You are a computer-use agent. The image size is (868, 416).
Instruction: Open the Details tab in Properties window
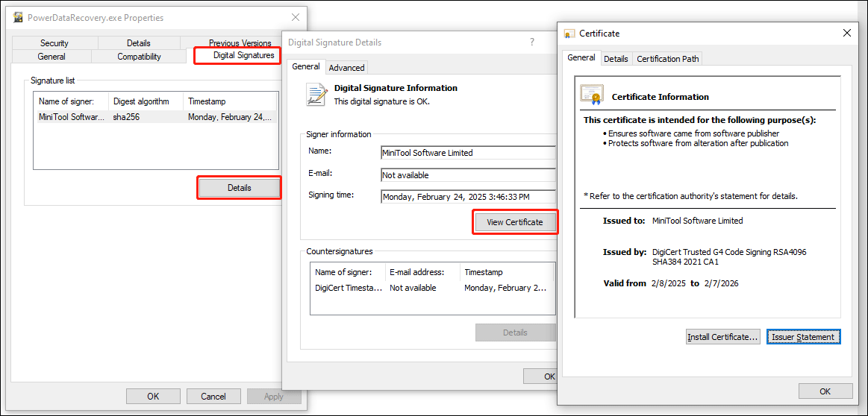tap(138, 43)
